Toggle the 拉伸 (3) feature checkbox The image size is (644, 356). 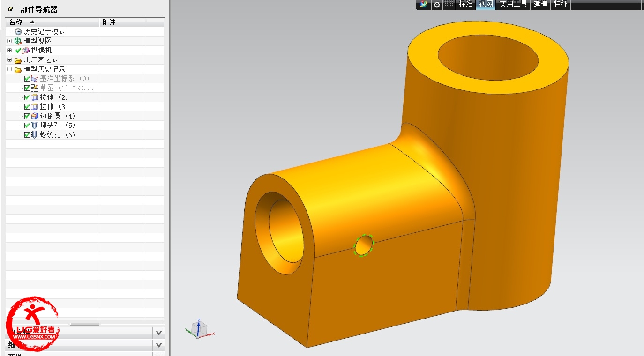click(x=27, y=106)
